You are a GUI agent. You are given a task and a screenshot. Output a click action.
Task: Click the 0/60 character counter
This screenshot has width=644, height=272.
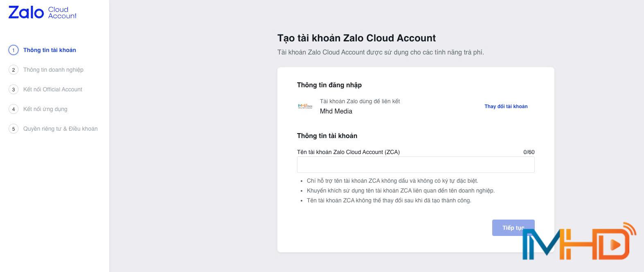(x=529, y=152)
